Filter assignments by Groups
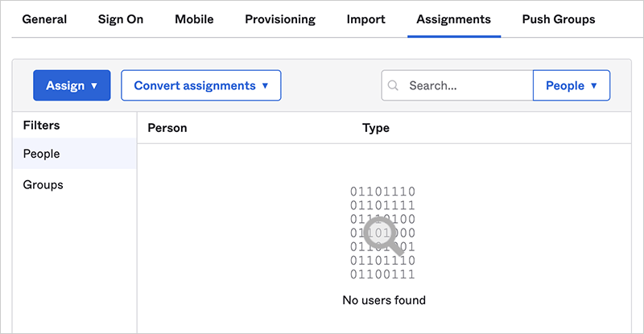The image size is (644, 334). (x=43, y=184)
